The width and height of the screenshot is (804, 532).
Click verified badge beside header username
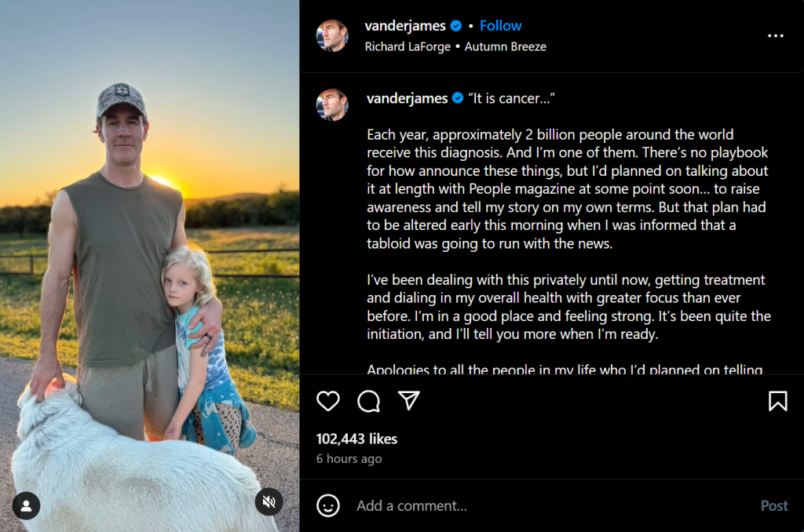[456, 26]
